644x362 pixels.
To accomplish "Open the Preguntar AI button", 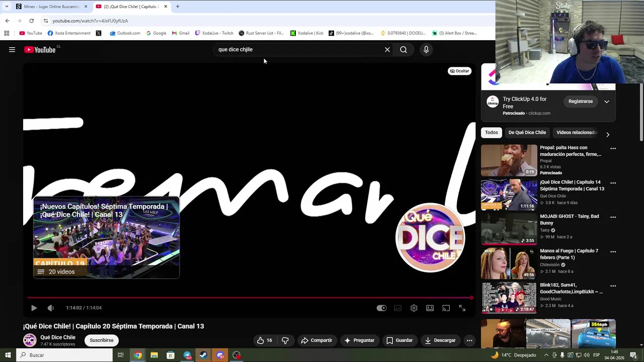I will point(359,340).
